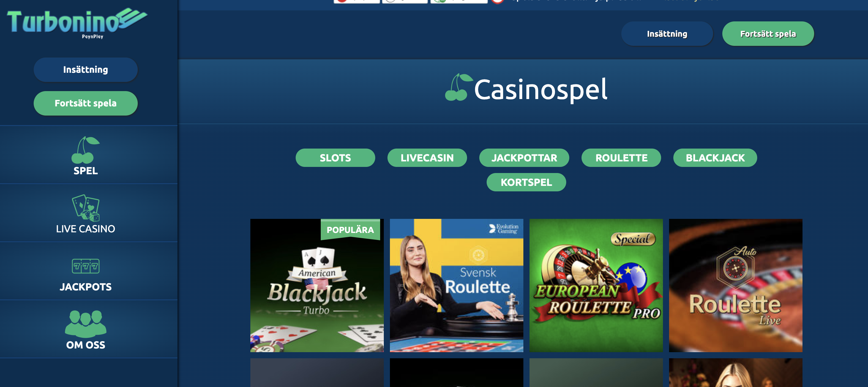The width and height of the screenshot is (868, 387).
Task: Click sidebar Insättning button
Action: [x=86, y=70]
